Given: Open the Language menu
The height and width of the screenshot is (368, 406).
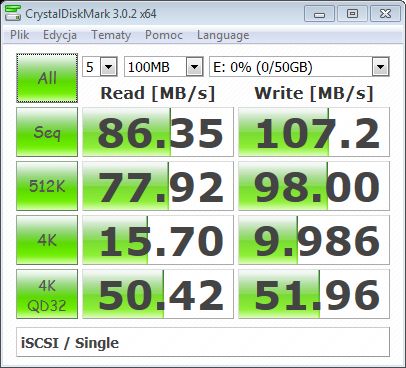Looking at the screenshot, I should click(x=223, y=35).
